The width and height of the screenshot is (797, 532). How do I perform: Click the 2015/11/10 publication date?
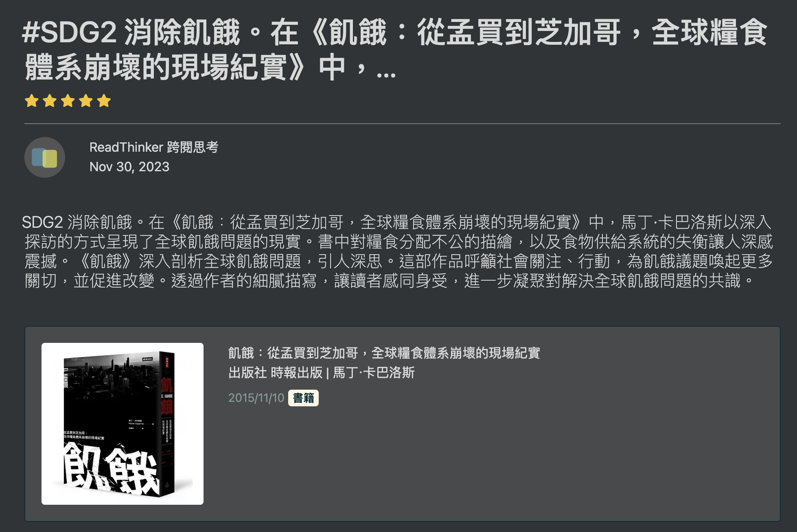[256, 398]
